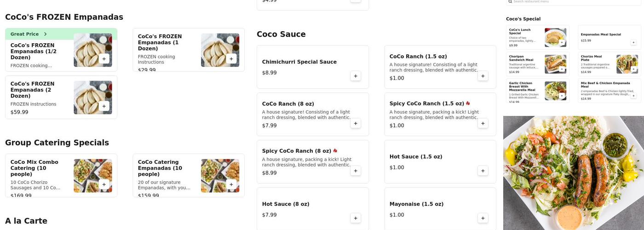The height and width of the screenshot is (230, 644).
Task: Add Chorizo Meal Plate from preview
Action: pyautogui.click(x=633, y=69)
